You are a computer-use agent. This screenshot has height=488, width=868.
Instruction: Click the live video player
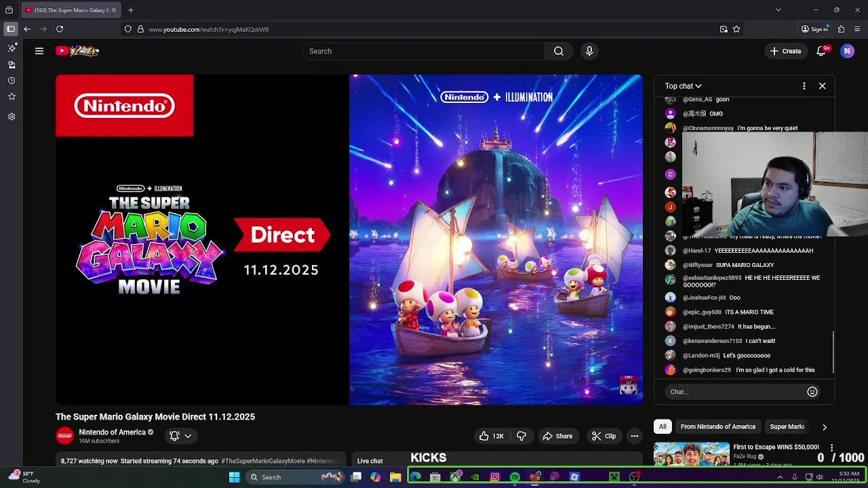[x=349, y=239]
